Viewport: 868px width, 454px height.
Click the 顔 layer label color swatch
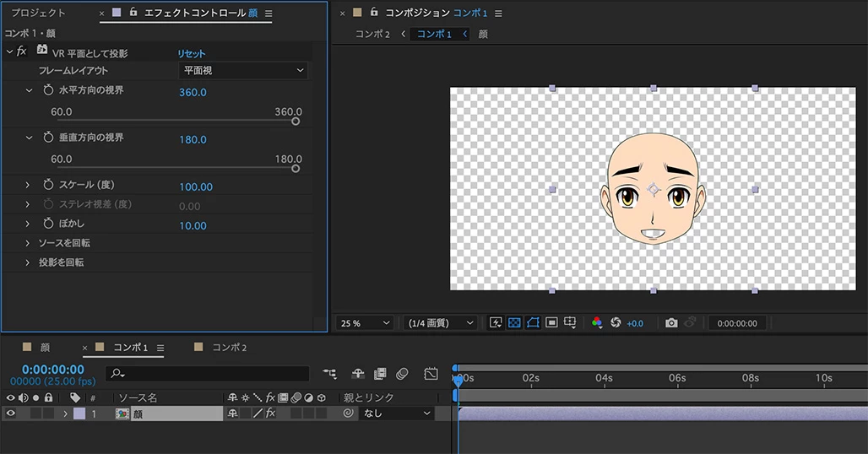coord(79,413)
